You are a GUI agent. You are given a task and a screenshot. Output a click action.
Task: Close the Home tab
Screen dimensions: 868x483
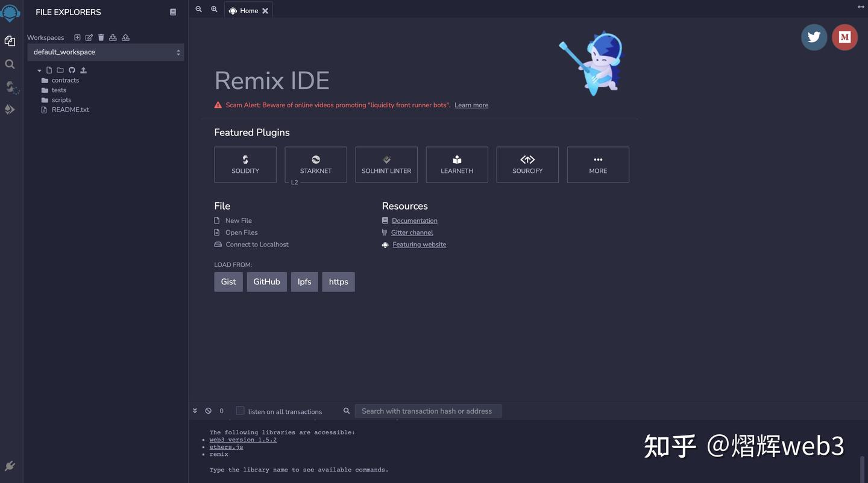[x=265, y=11]
